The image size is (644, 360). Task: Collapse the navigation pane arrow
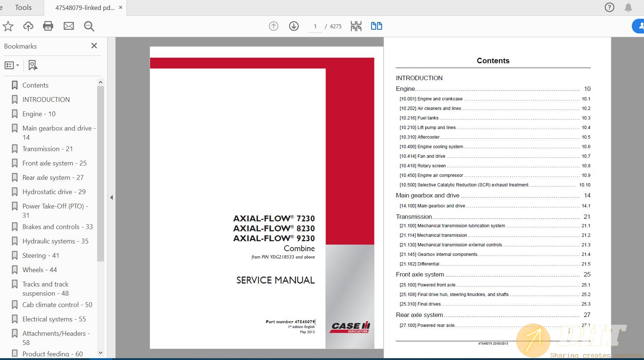pyautogui.click(x=111, y=197)
